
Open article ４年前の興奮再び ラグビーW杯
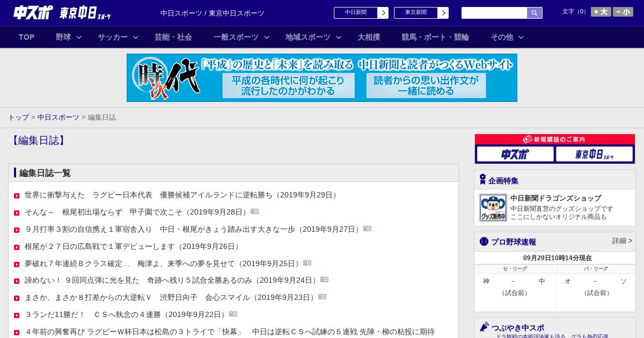point(230,332)
